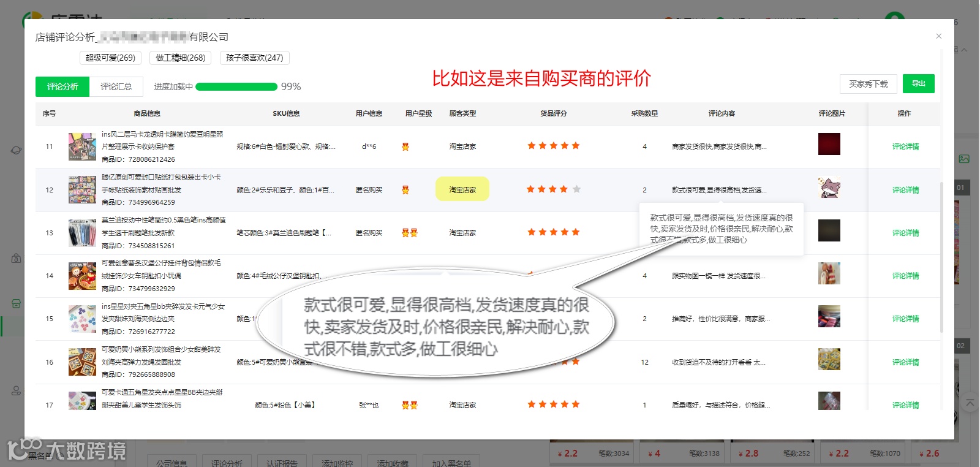This screenshot has width=980, height=467.
Task: Click review text 款式很可爱 in row 12
Action: (x=719, y=190)
